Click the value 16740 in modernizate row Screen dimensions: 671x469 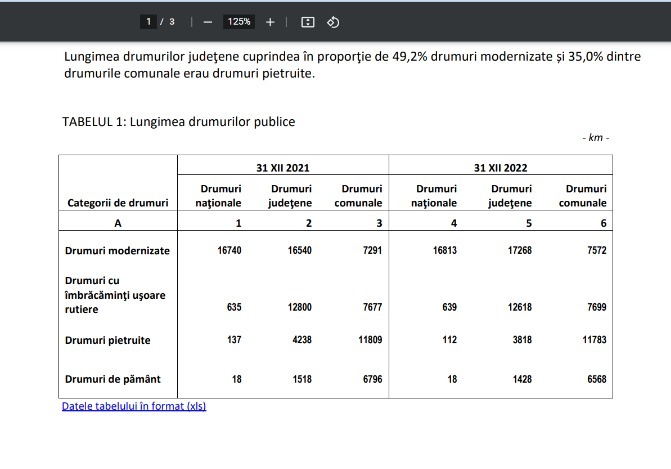pyautogui.click(x=229, y=250)
